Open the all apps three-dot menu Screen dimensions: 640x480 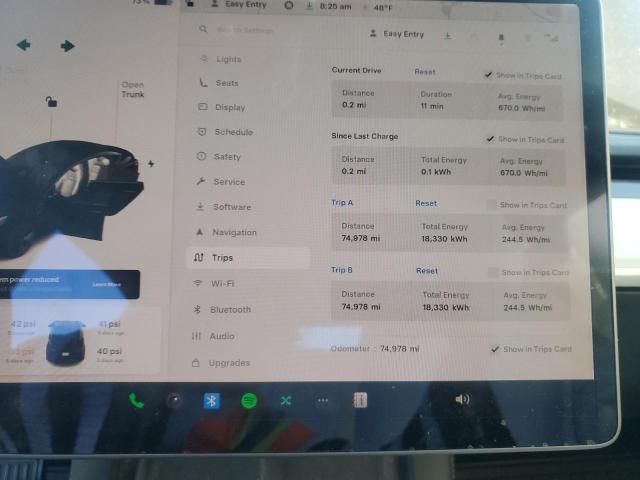point(322,401)
